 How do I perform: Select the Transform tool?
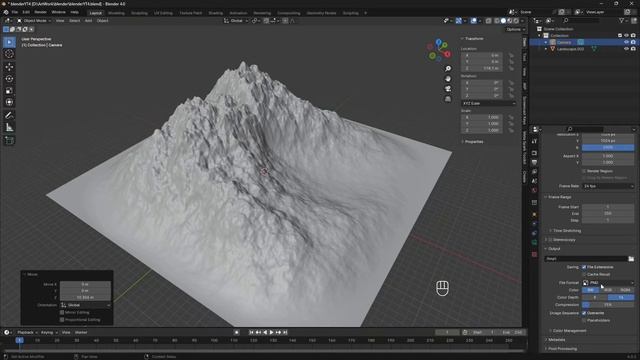tap(9, 102)
